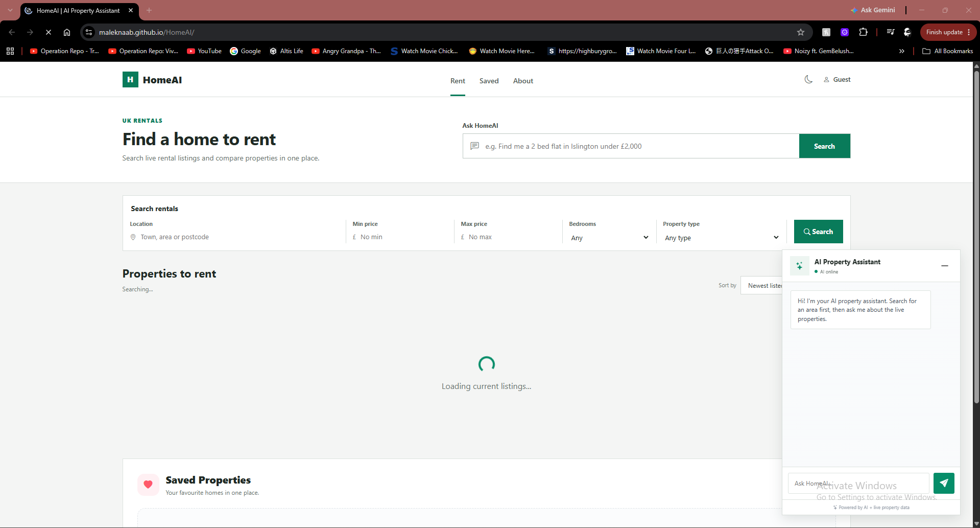
Task: Switch to the Rent tab
Action: tap(458, 81)
